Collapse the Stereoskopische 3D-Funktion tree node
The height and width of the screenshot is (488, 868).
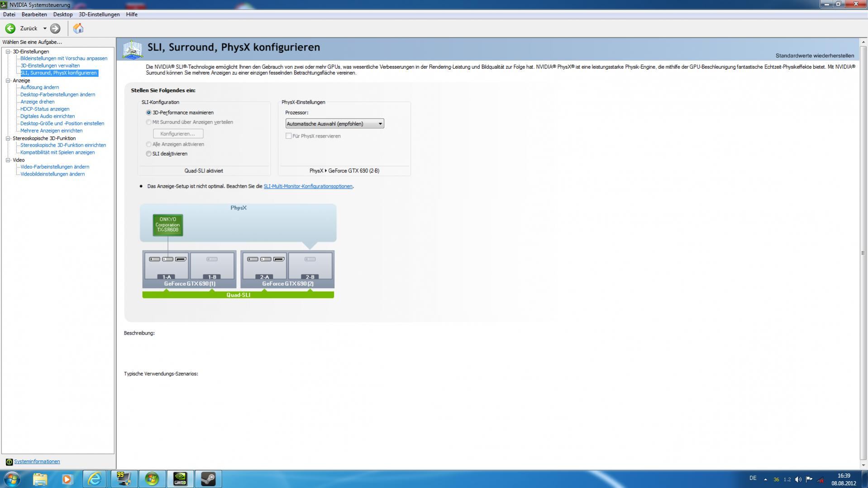8,138
